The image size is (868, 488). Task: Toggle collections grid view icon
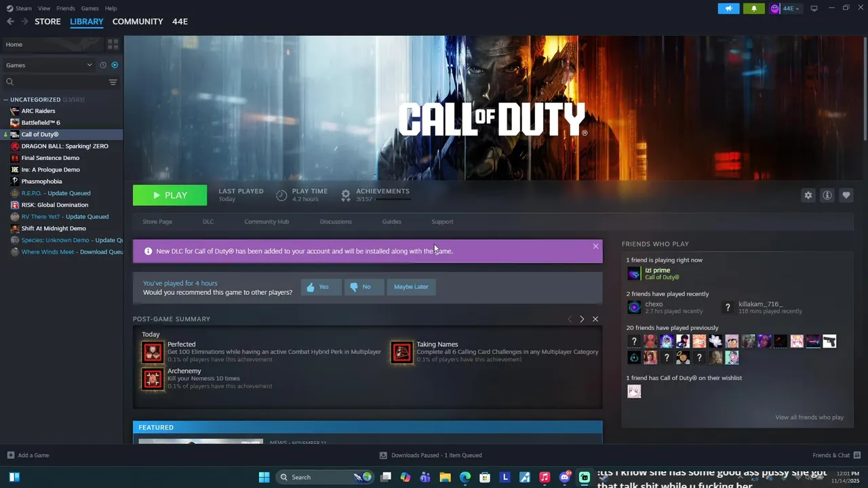pyautogui.click(x=113, y=44)
